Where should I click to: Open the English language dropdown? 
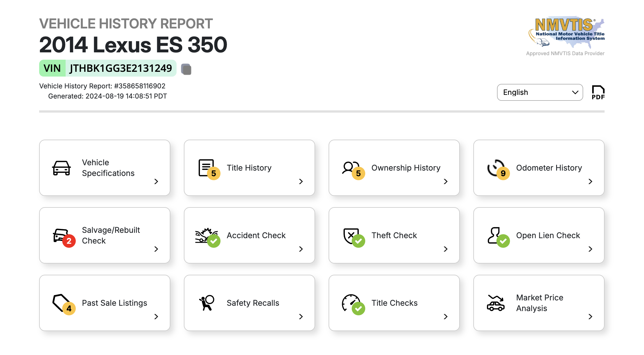coord(540,92)
